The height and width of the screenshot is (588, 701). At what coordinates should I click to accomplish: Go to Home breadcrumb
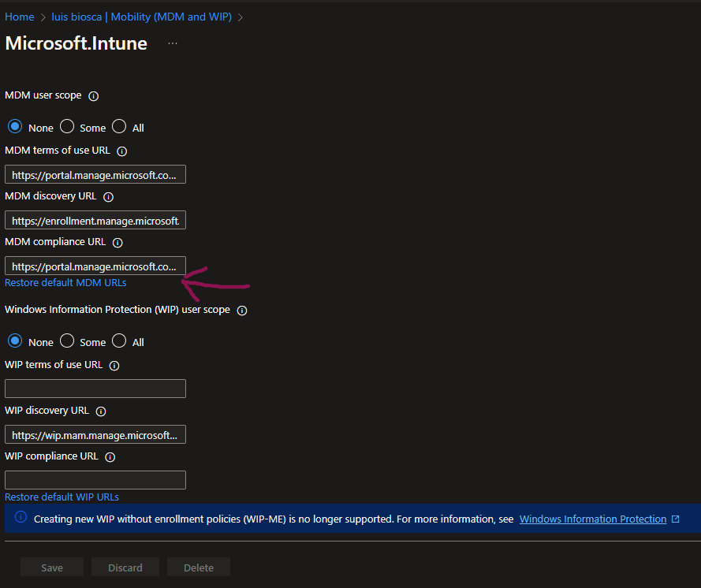pos(19,17)
